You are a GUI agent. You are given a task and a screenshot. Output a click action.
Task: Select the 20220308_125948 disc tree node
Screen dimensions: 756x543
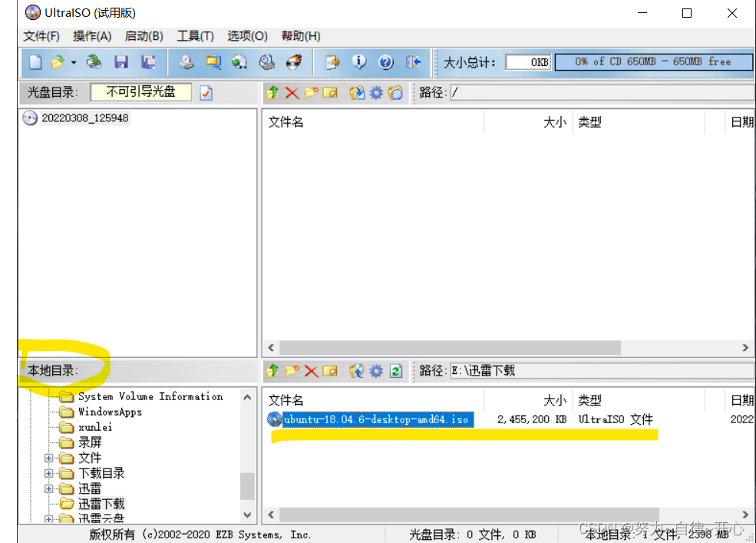click(x=85, y=118)
